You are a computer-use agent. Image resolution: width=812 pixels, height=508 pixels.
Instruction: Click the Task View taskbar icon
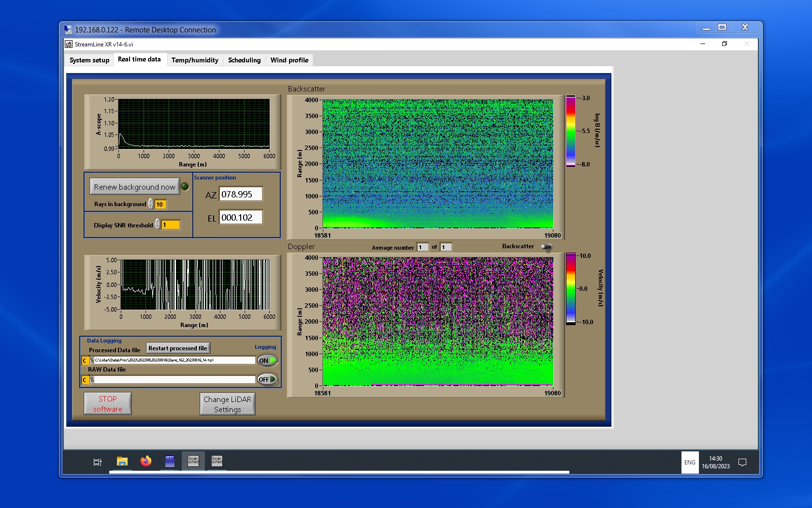(x=97, y=462)
